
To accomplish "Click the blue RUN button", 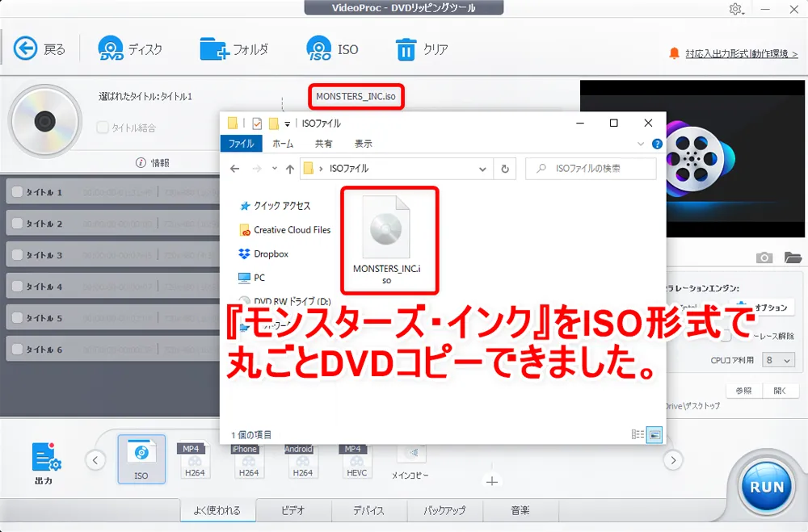I will (x=766, y=486).
